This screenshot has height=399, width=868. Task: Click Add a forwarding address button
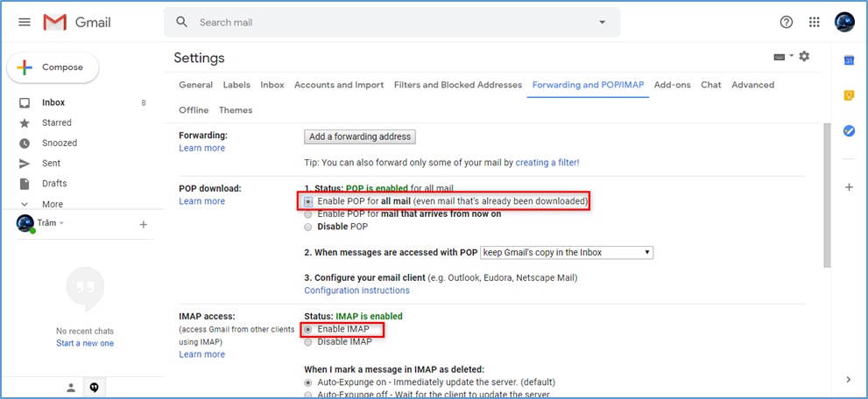(x=360, y=136)
